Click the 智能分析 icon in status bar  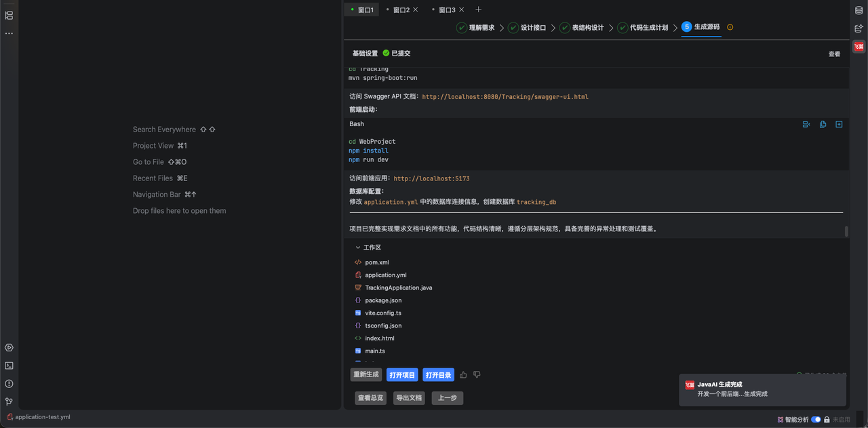[781, 420]
